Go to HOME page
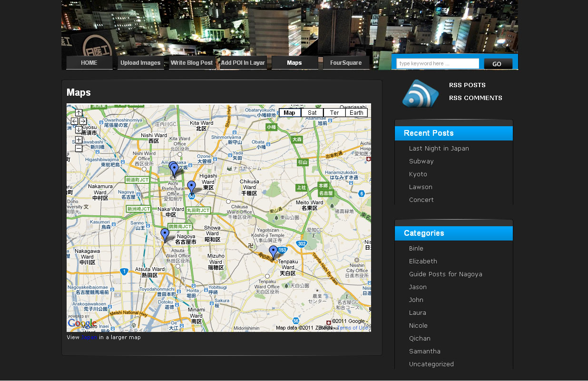The image size is (588, 381). (x=89, y=63)
